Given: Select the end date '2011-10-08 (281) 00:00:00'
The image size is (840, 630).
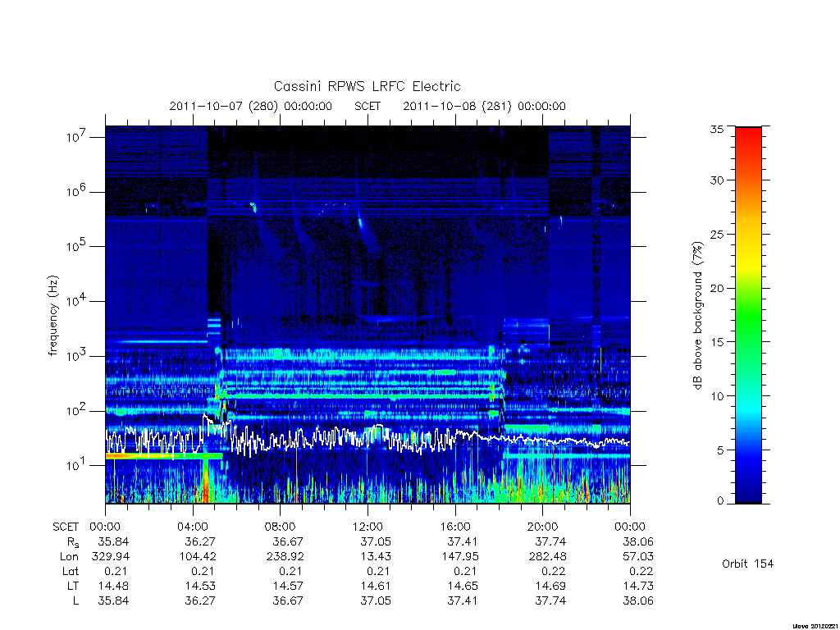Looking at the screenshot, I should click(484, 106).
